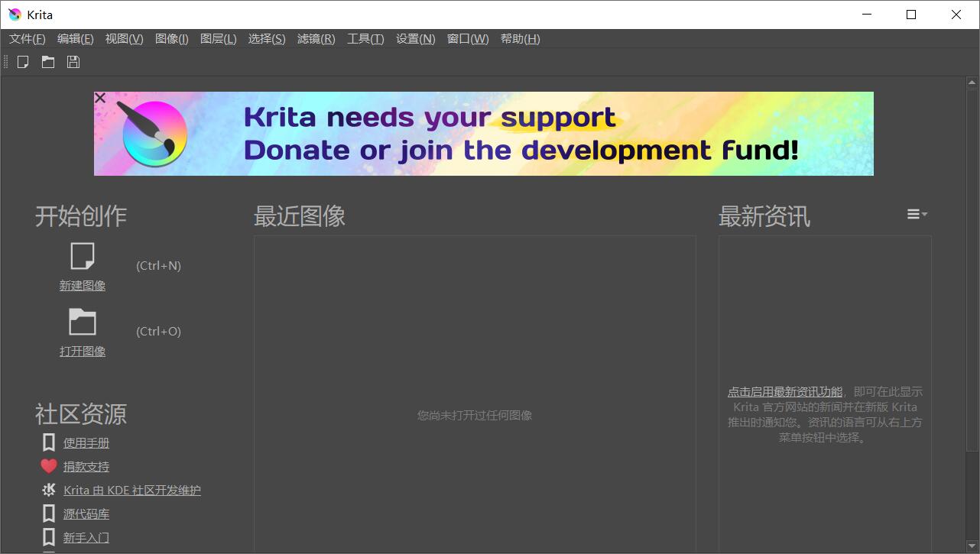
Task: Click the Krita logo in the banner
Action: [153, 133]
